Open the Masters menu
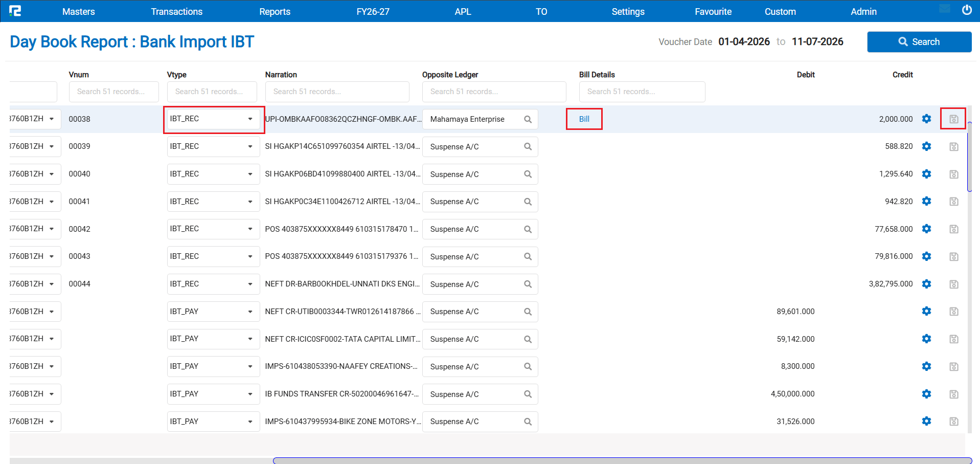 [78, 11]
